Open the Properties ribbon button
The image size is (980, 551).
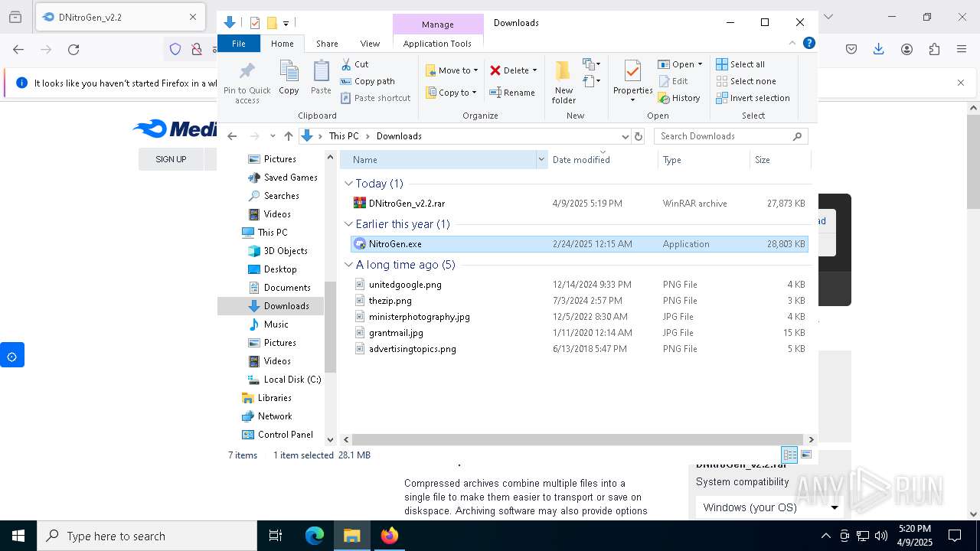632,81
